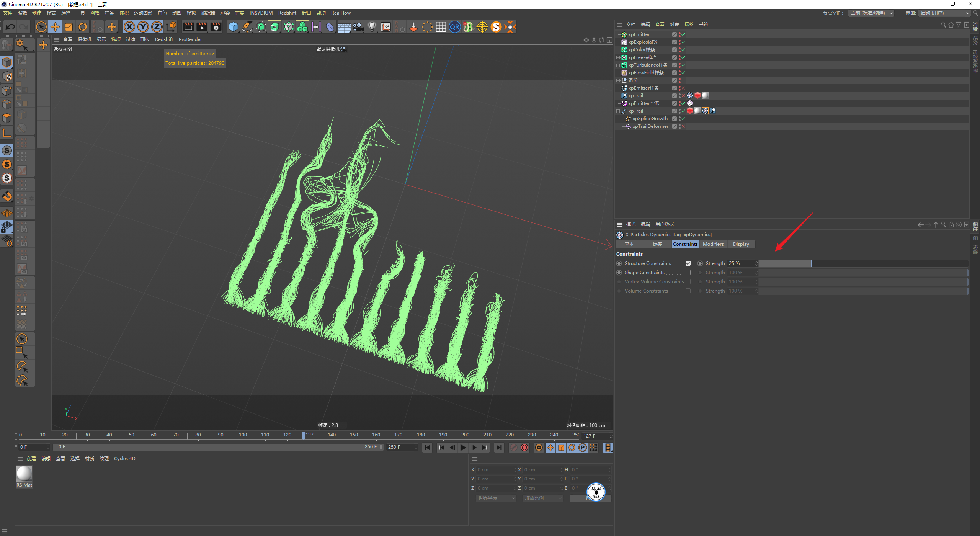Toggle the X axis lock icon
Screen dimensions: 980x536
pyautogui.click(x=129, y=27)
